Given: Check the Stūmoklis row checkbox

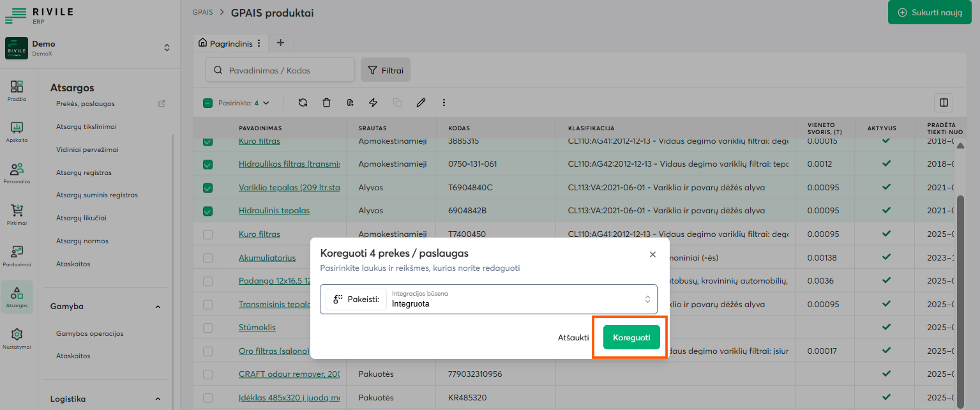Looking at the screenshot, I should tap(207, 328).
